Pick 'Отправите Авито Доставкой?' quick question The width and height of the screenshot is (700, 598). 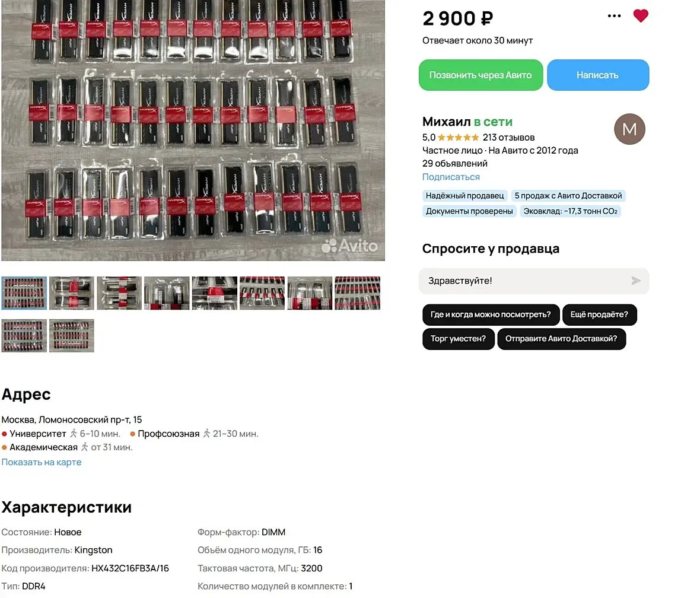561,339
